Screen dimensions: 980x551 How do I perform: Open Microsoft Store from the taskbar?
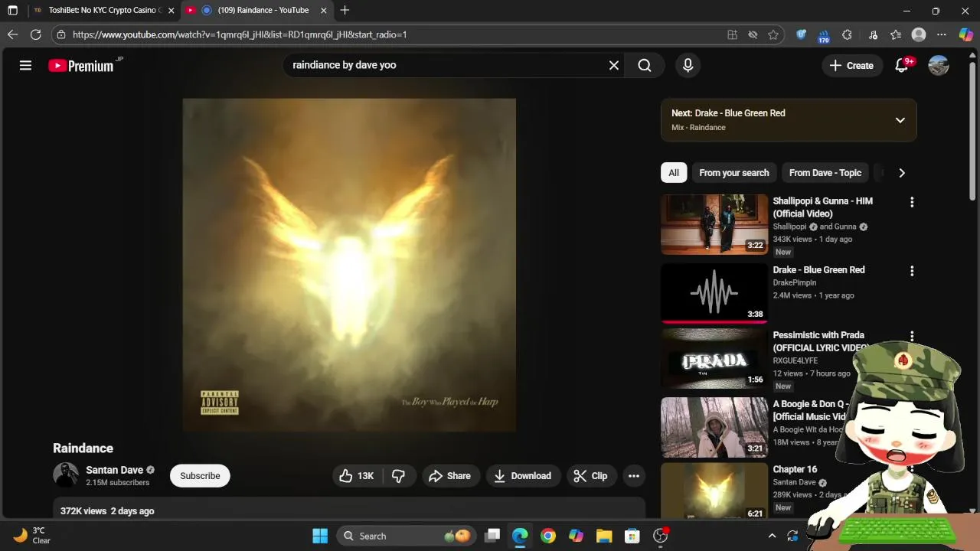(632, 536)
